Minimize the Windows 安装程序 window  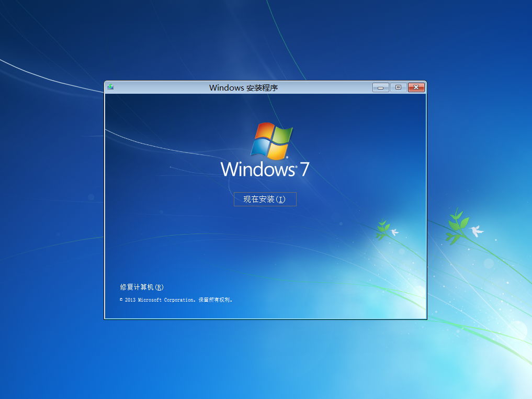pos(380,87)
